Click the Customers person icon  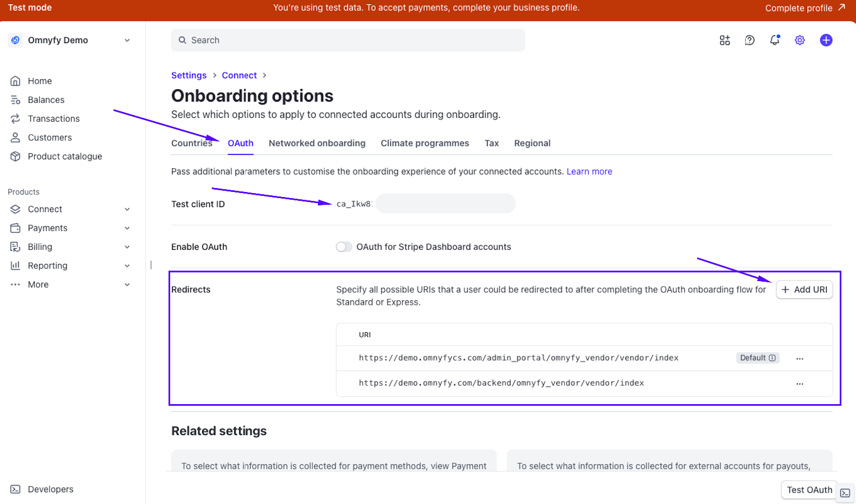coord(15,138)
